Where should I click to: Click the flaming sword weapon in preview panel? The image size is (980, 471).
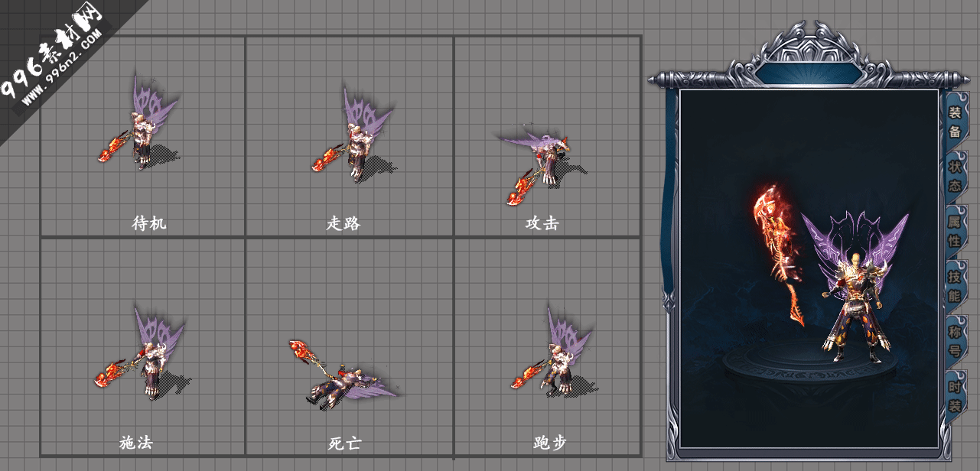777,255
